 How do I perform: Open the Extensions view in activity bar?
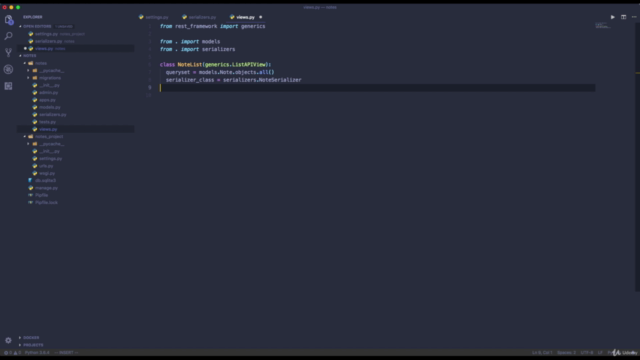click(x=9, y=86)
